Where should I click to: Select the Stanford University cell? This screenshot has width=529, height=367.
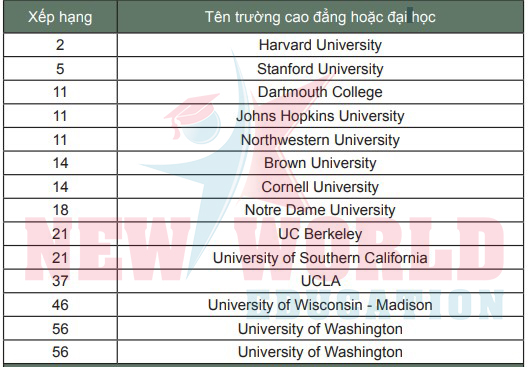(320, 69)
